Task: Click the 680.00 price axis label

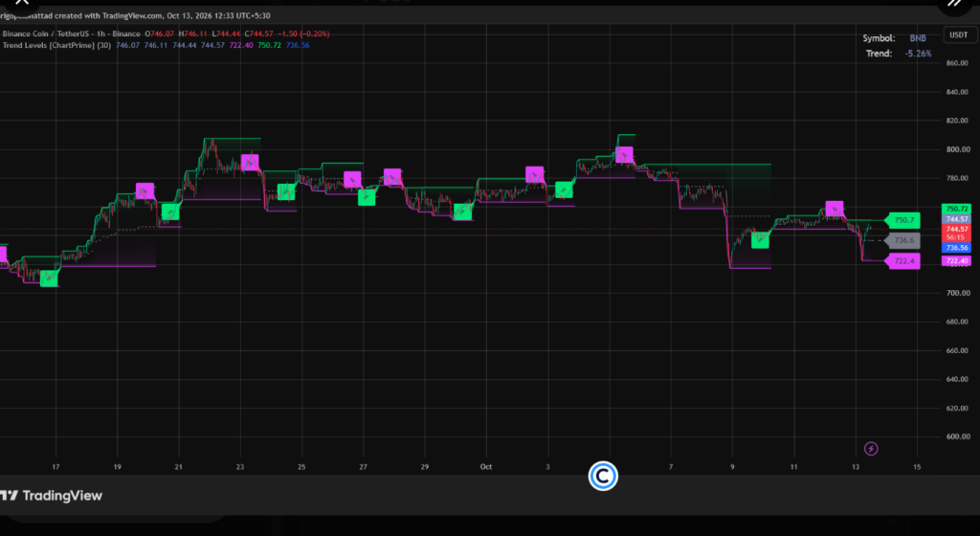Action: (x=957, y=322)
